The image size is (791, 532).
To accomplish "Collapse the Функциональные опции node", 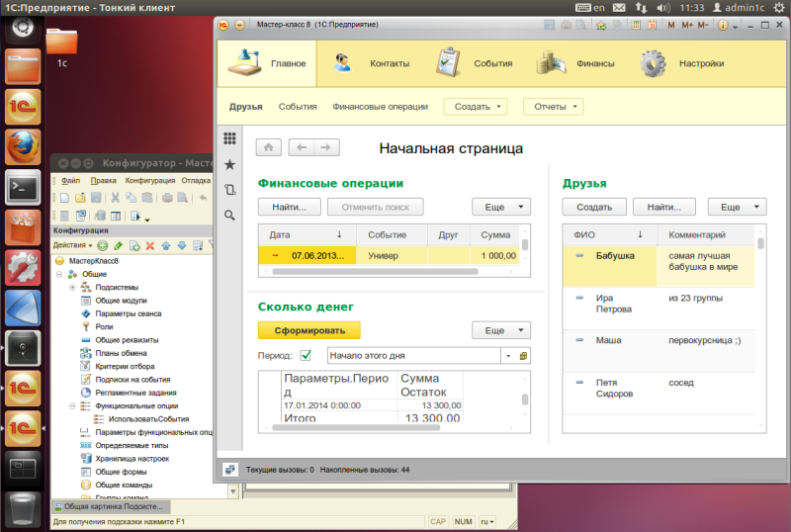I will pyautogui.click(x=72, y=405).
